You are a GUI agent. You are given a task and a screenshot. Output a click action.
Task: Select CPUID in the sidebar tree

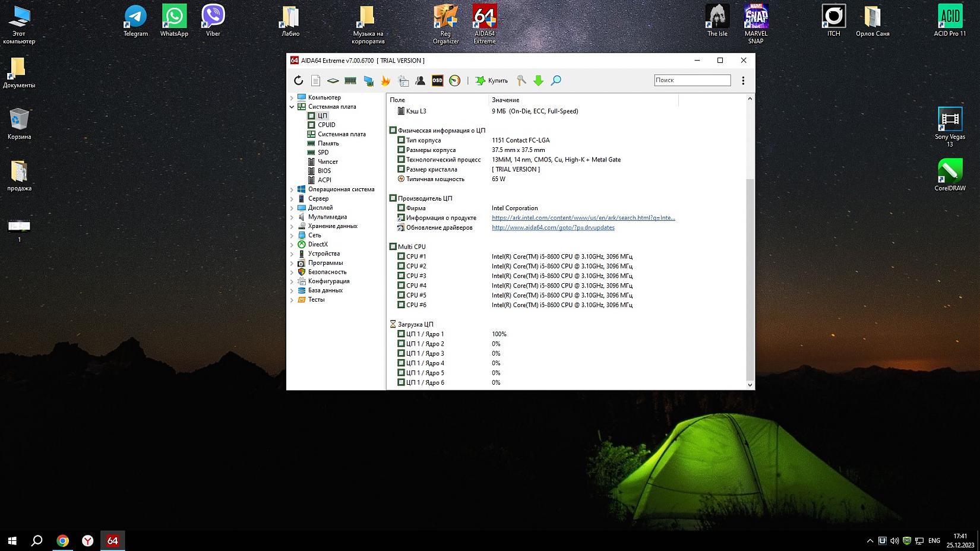click(x=326, y=125)
